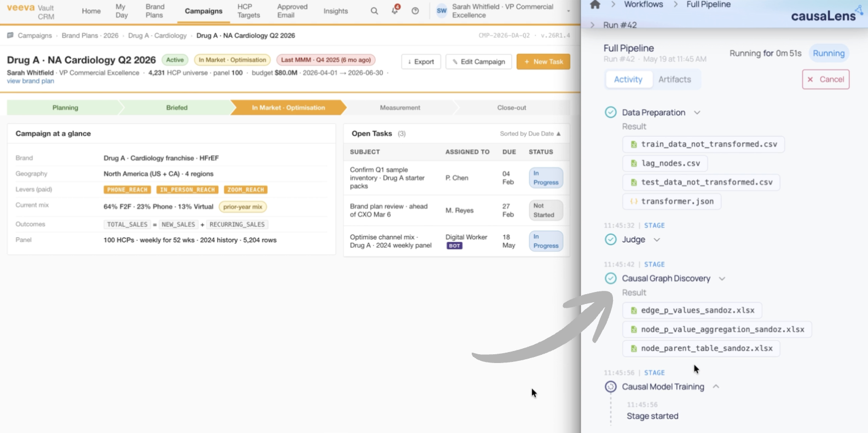This screenshot has width=868, height=433.
Task: Click the SW user avatar
Action: pos(442,11)
